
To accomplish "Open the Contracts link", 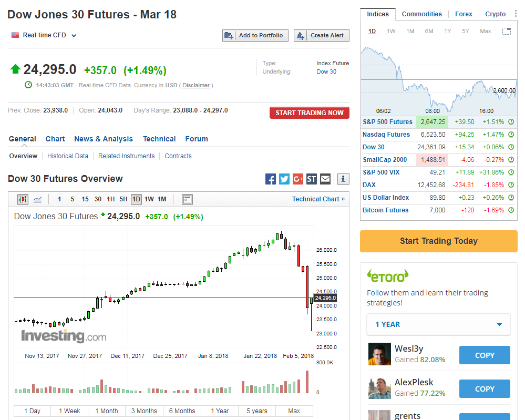I will tap(178, 156).
